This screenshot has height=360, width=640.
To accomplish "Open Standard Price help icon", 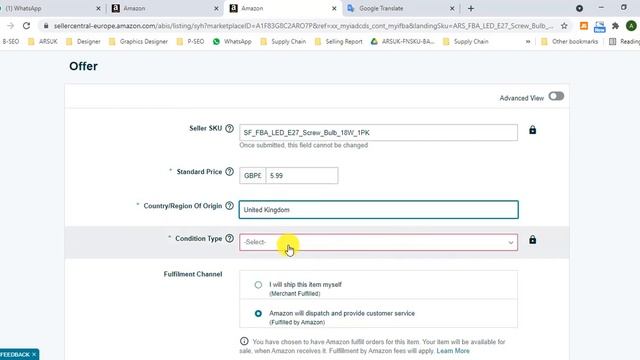I will (x=229, y=171).
